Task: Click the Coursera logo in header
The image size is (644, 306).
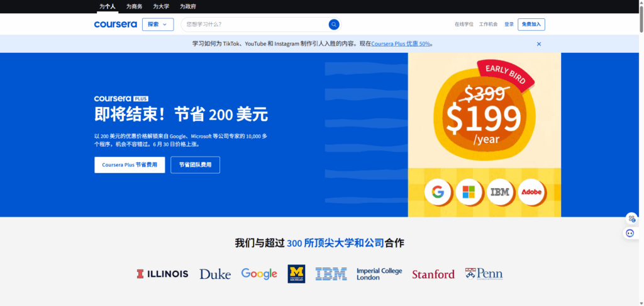Action: (116, 25)
